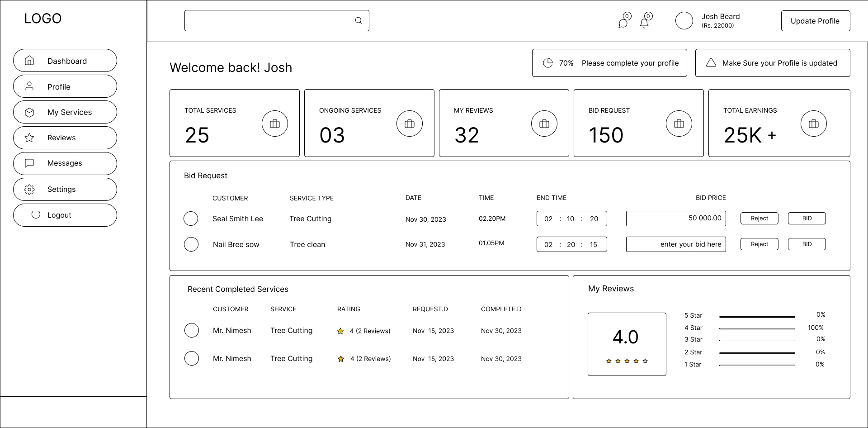Reject Seal Smith Lee's bid request
868x428 pixels.
point(759,218)
